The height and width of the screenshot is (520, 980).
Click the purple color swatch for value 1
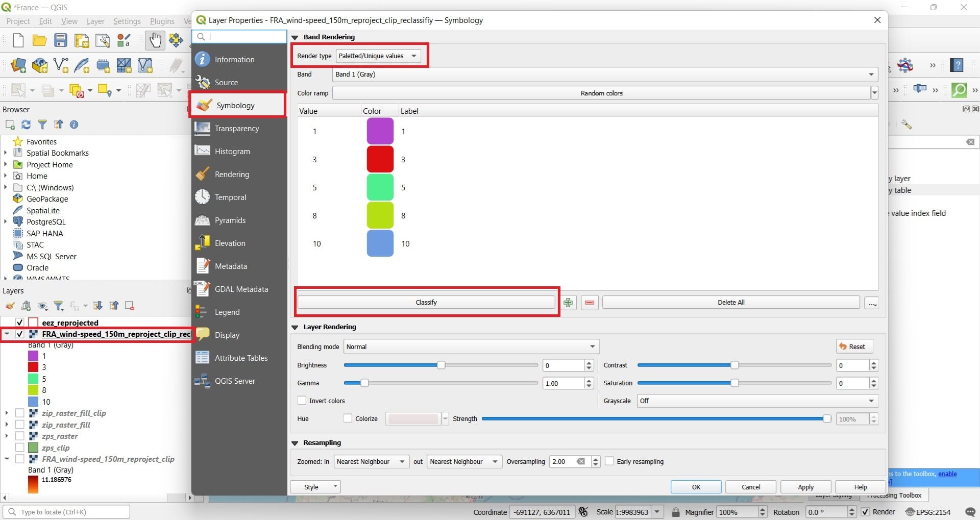click(380, 131)
